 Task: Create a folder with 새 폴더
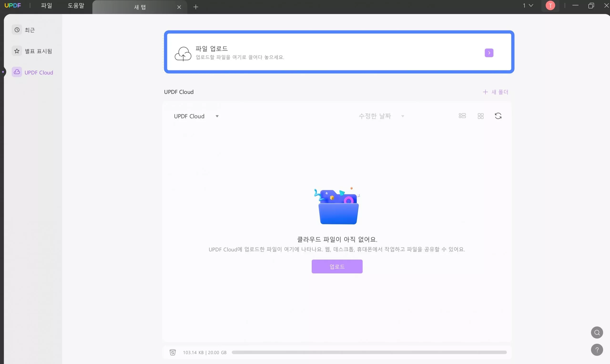[x=495, y=92]
